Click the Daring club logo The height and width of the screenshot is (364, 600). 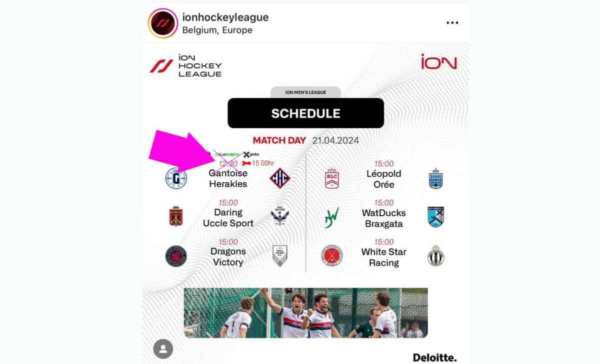tap(176, 217)
